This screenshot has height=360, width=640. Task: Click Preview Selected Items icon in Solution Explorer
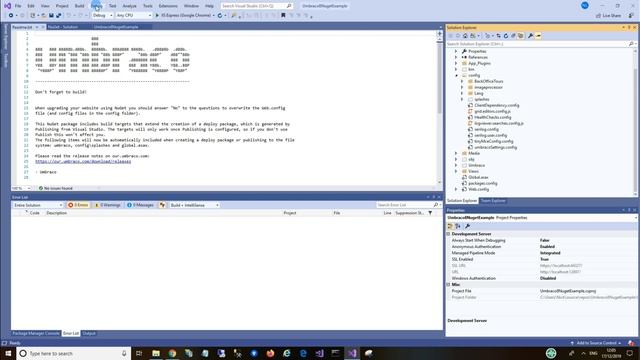click(x=538, y=36)
